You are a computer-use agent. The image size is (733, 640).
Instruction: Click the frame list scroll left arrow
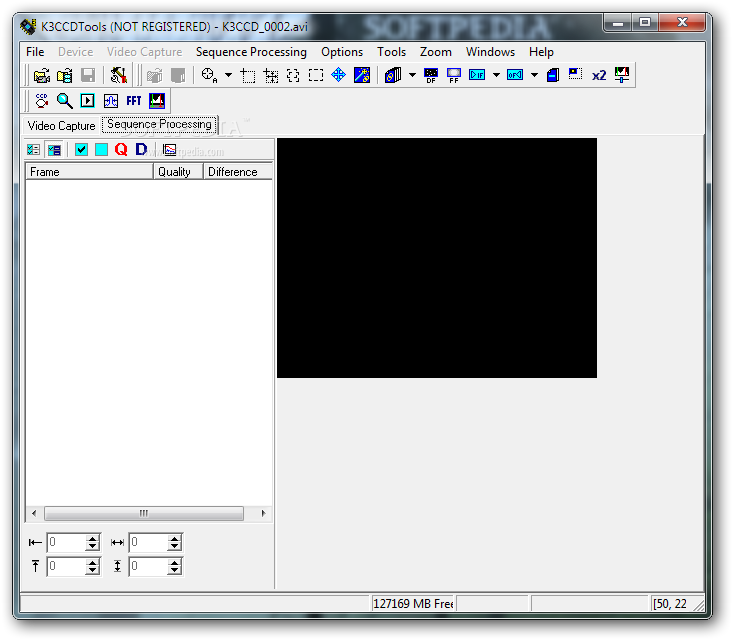click(34, 513)
